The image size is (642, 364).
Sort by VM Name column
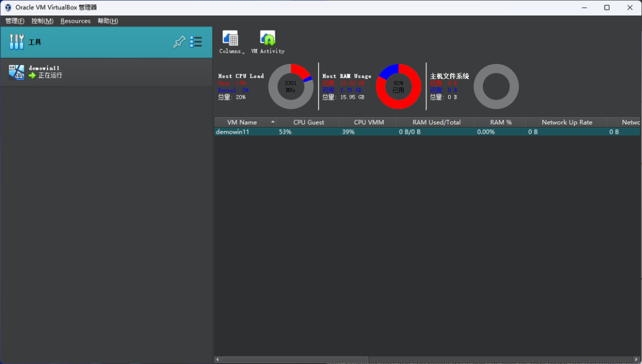point(246,122)
